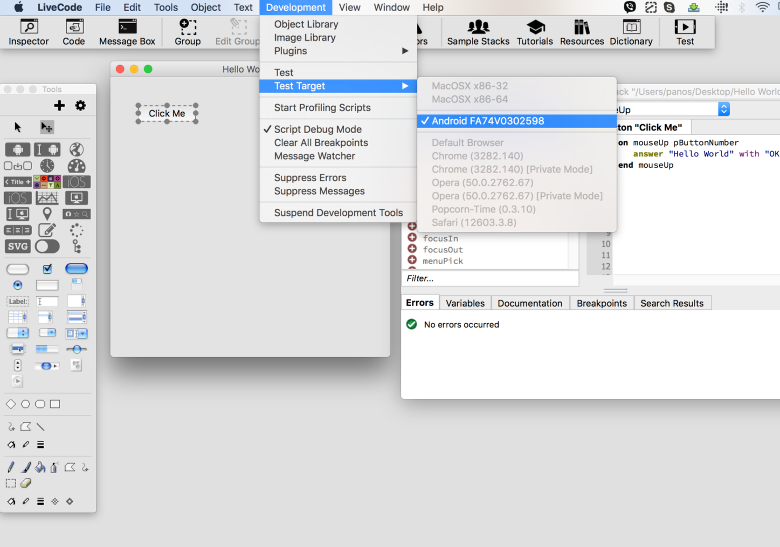Viewport: 780px width, 547px height.
Task: Select the paint bucket tool
Action: click(x=40, y=467)
